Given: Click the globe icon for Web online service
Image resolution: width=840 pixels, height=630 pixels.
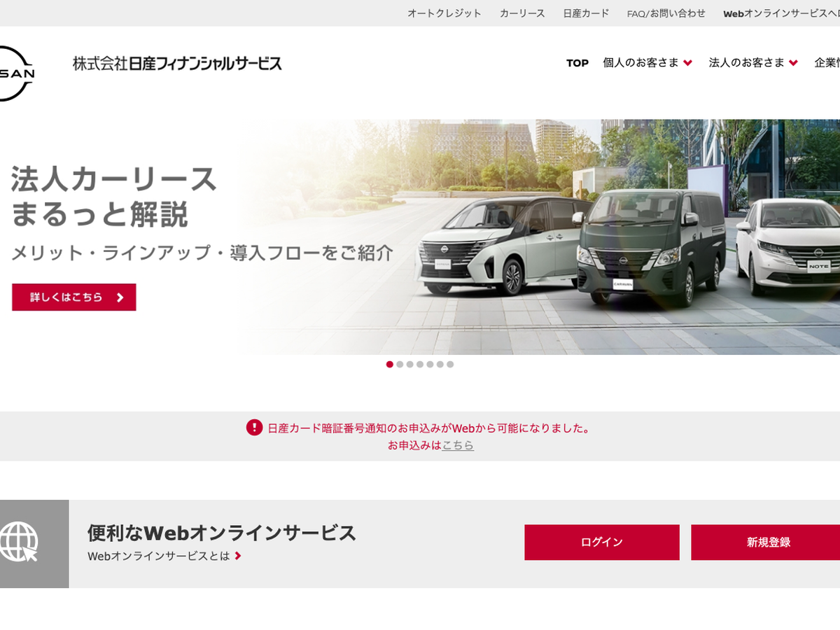Looking at the screenshot, I should [20, 542].
